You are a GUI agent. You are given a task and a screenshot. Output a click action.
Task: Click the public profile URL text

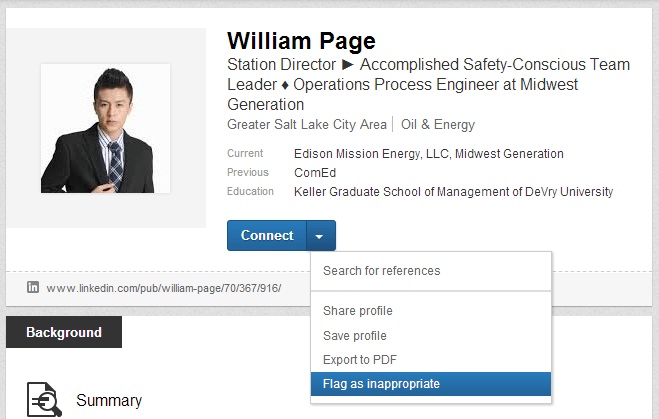(164, 288)
